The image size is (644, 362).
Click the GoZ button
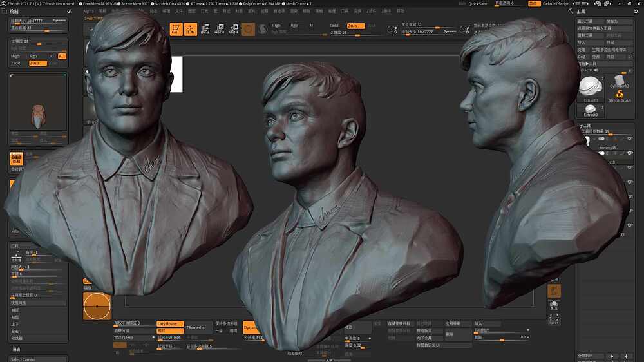tap(582, 57)
